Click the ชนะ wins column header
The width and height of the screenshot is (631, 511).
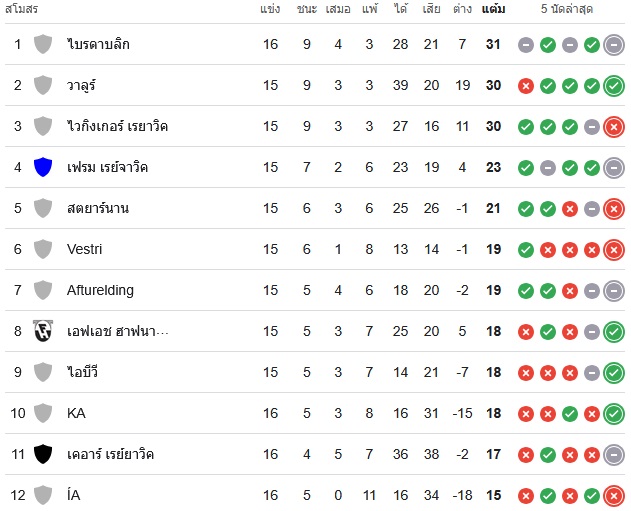(307, 9)
